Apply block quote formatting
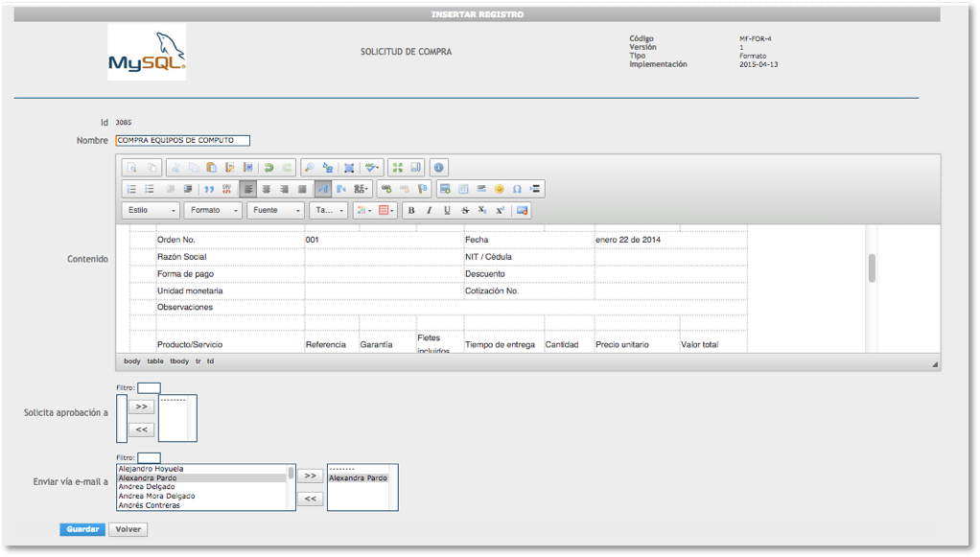980x557 pixels. click(209, 189)
